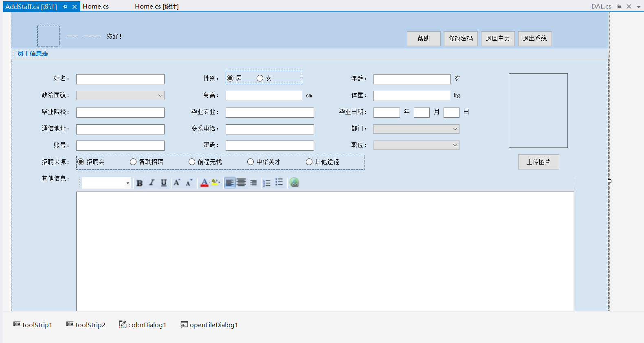Choose 招聘会 as recruitment source
Screen dimensions: 644x343
click(91, 162)
